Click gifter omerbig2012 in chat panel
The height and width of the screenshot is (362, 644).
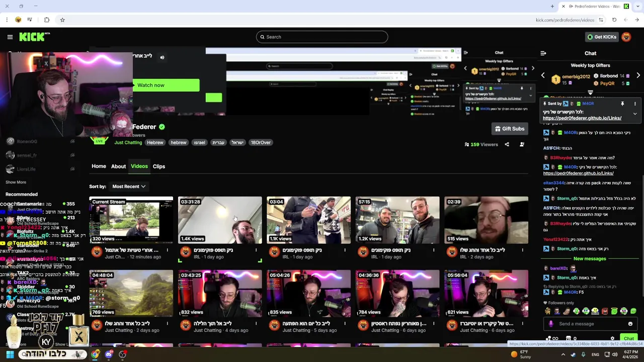click(576, 77)
